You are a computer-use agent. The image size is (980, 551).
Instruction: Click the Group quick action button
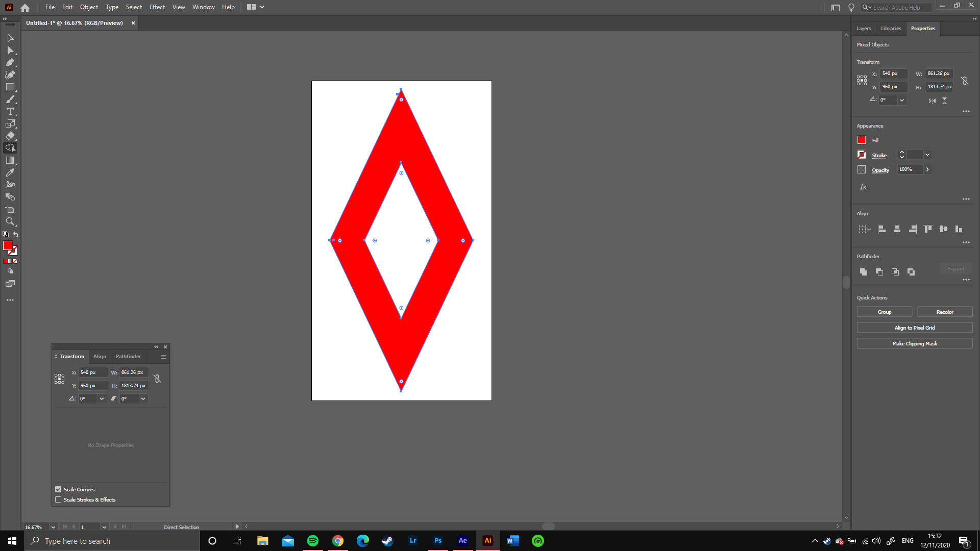884,312
